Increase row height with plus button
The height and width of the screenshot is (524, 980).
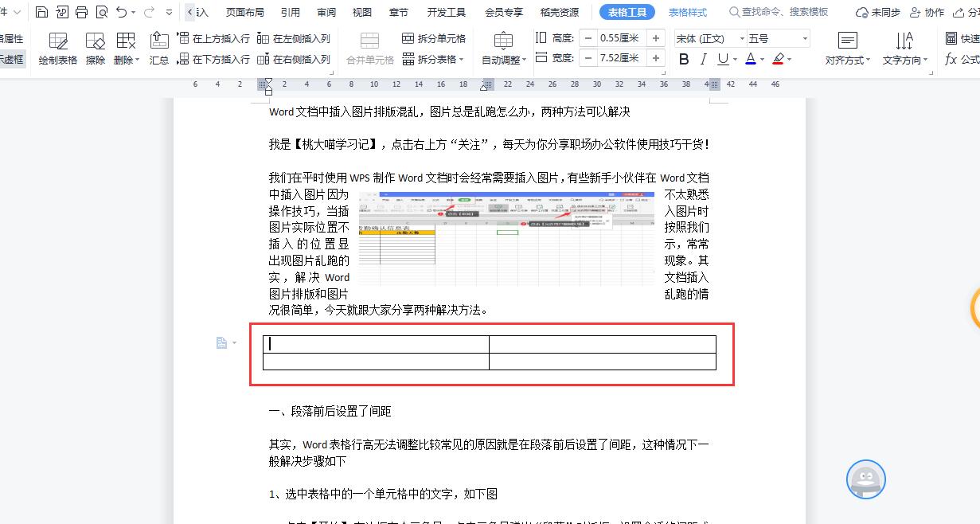656,38
